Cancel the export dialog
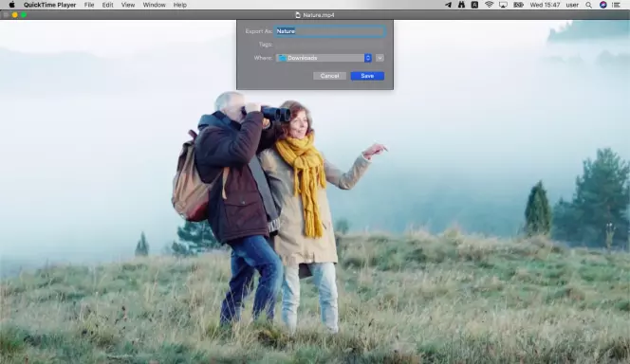This screenshot has height=364, width=630. [x=329, y=76]
